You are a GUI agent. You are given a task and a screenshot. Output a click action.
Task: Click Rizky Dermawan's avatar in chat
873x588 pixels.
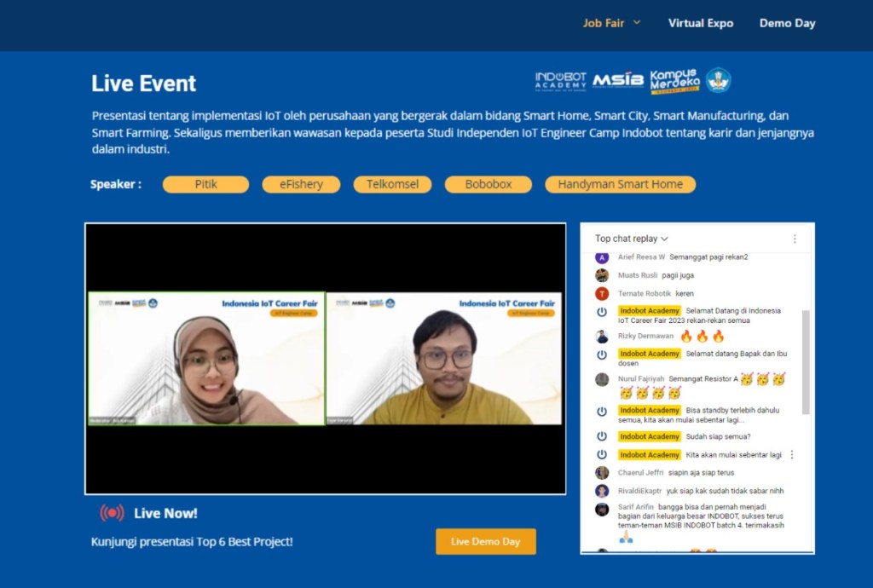601,336
